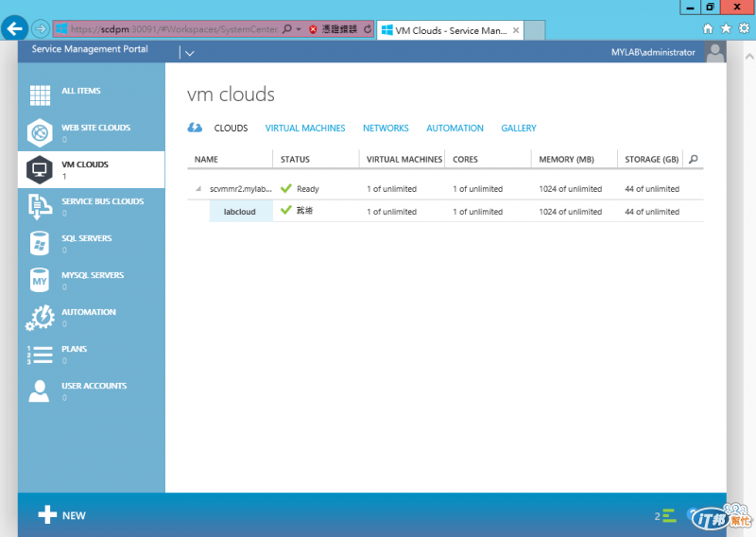Sort by VIRTUAL MACHINES column header
This screenshot has width=756, height=537.
[403, 159]
